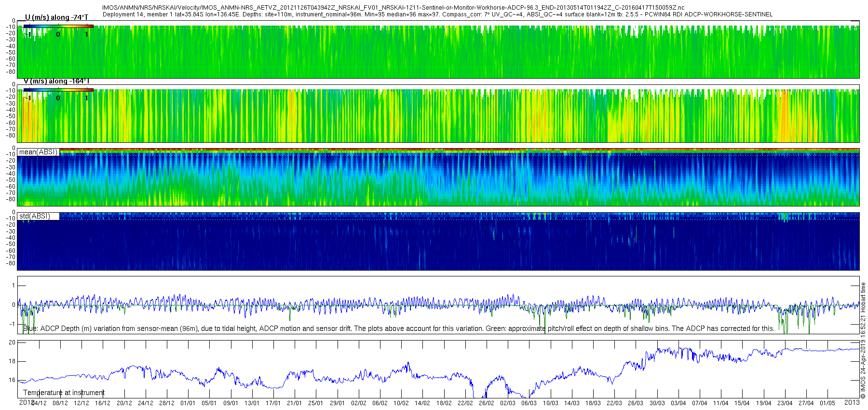Image resolution: width=868 pixels, height=410 pixels.
Task: Click the 'Blue: ADCP Depth (m) variation' caption text
Action: point(399,328)
